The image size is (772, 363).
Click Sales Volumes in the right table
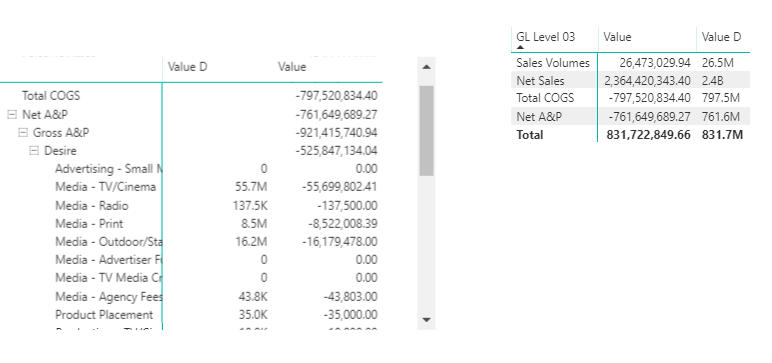[x=553, y=63]
